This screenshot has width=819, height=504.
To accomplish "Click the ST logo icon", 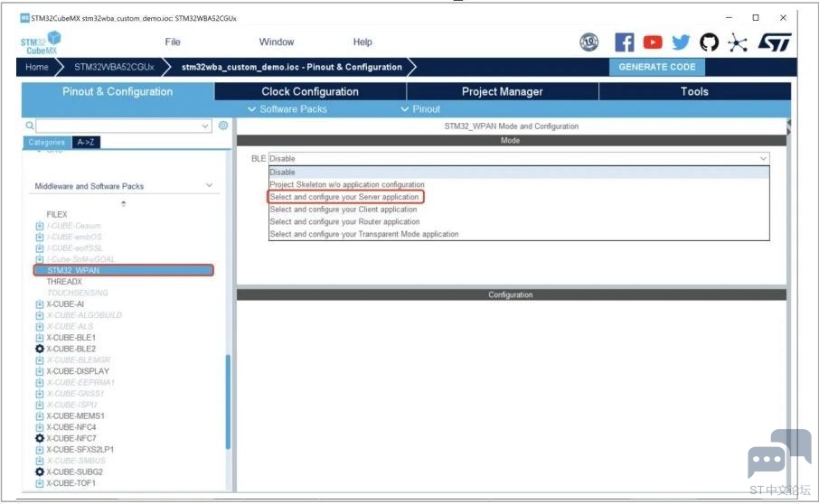I will (775, 42).
